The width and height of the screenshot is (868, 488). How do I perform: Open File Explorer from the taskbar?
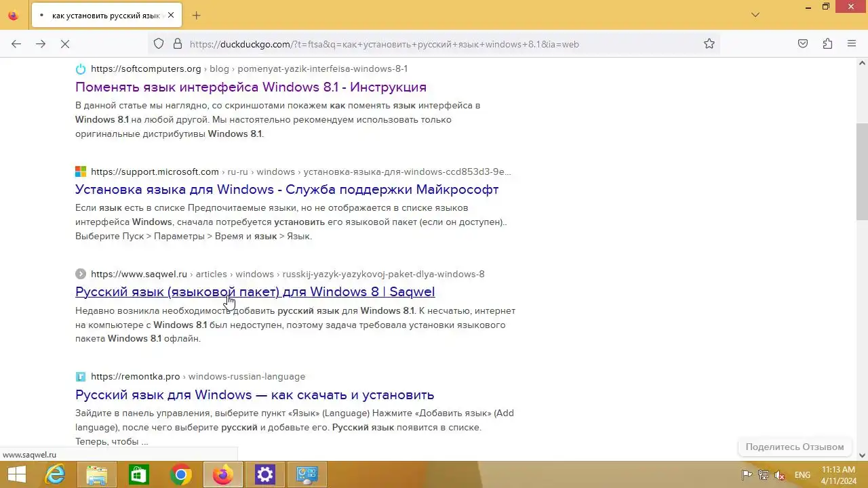(x=97, y=475)
